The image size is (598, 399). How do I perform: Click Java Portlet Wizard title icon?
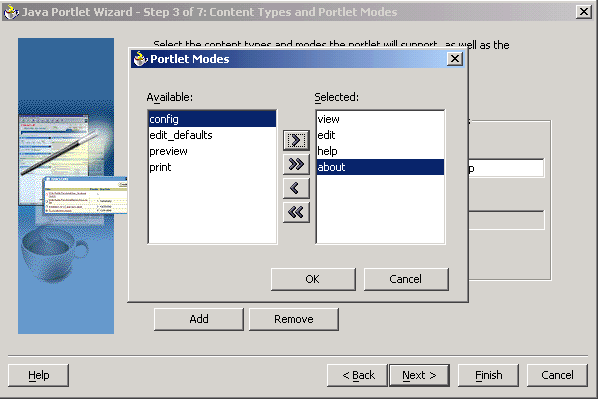(x=11, y=11)
